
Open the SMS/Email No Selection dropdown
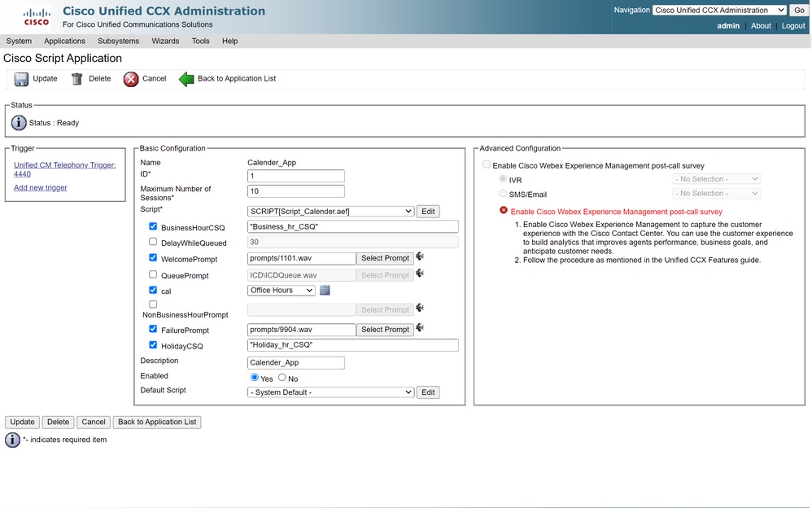tap(716, 194)
